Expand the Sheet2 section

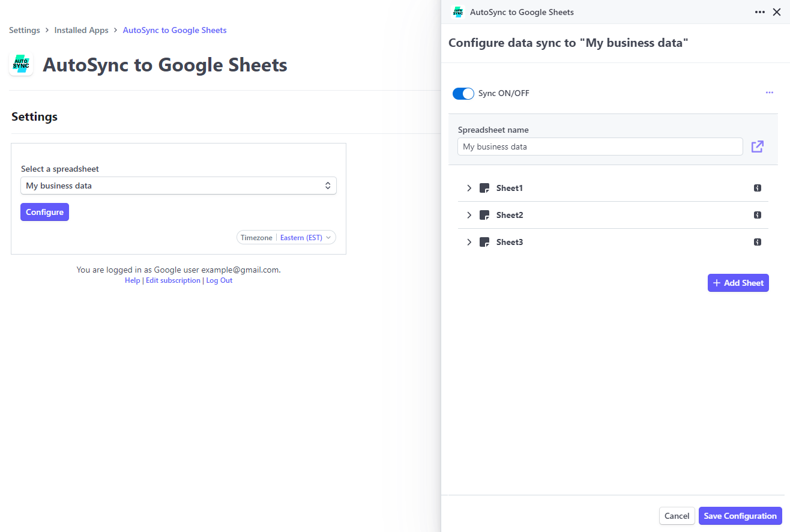[x=469, y=215]
